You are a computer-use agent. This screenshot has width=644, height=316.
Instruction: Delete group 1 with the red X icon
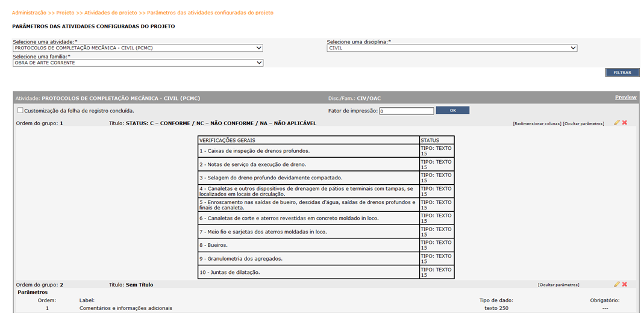pyautogui.click(x=625, y=123)
